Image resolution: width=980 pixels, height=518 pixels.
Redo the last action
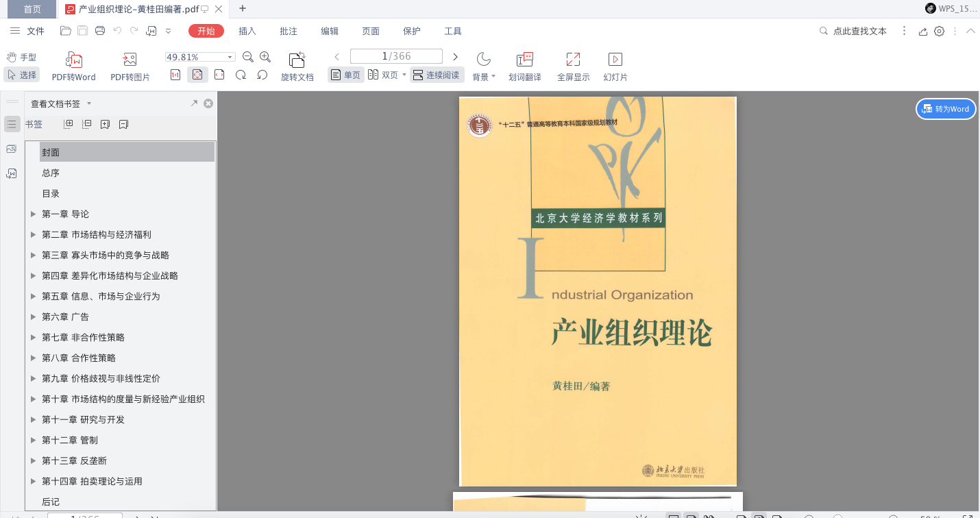134,31
